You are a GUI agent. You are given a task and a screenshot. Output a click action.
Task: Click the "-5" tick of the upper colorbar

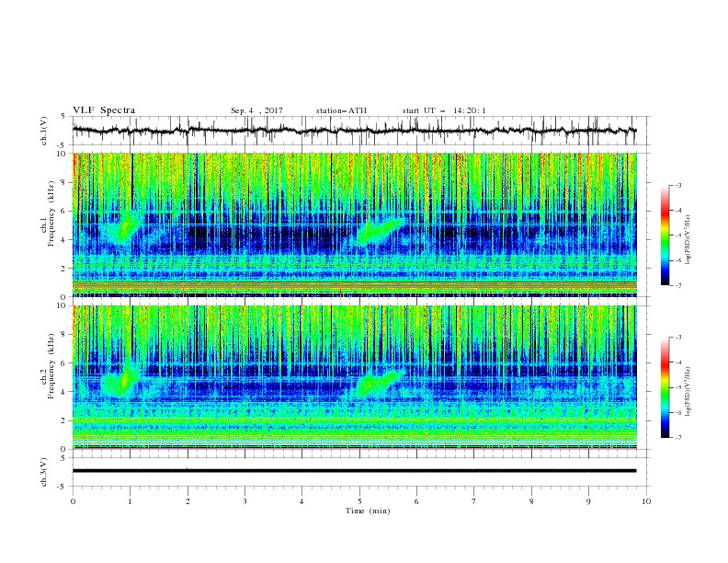[x=677, y=236]
